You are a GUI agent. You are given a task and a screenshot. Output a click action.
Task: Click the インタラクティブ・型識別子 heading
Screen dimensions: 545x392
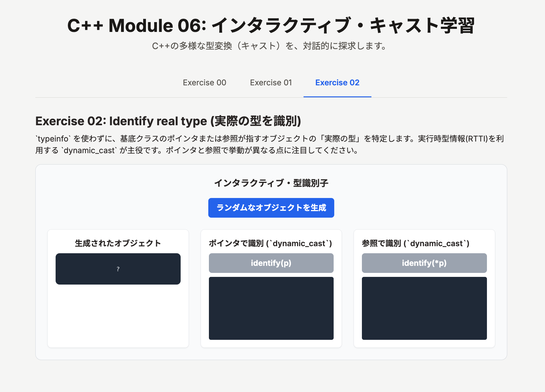pyautogui.click(x=271, y=183)
